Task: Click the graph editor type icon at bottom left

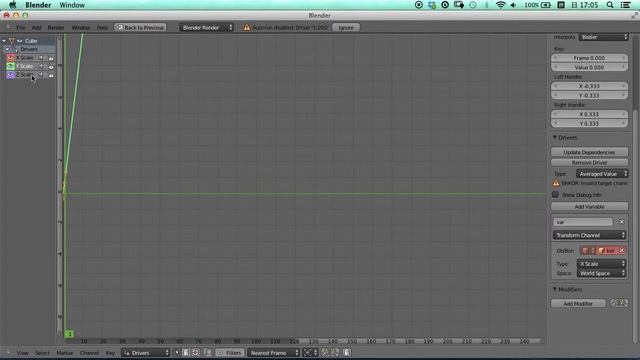Action: point(8,353)
